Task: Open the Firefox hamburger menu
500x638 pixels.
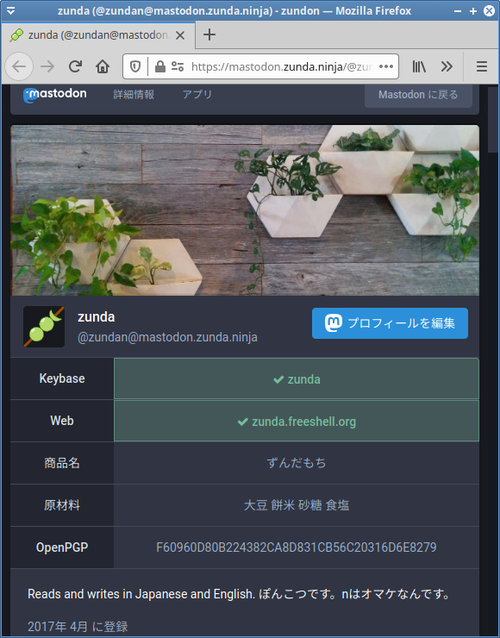Action: 482,66
